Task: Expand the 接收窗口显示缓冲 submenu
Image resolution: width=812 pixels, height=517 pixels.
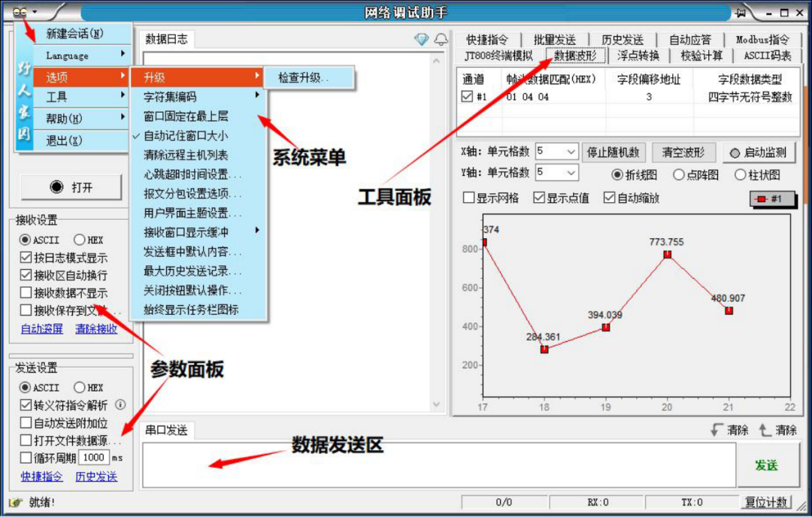Action: (x=198, y=232)
